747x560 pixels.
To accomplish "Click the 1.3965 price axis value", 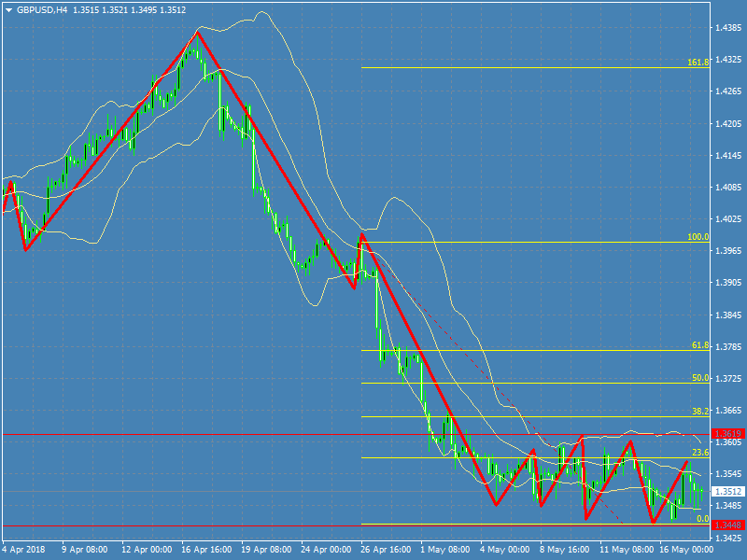I will coord(728,250).
